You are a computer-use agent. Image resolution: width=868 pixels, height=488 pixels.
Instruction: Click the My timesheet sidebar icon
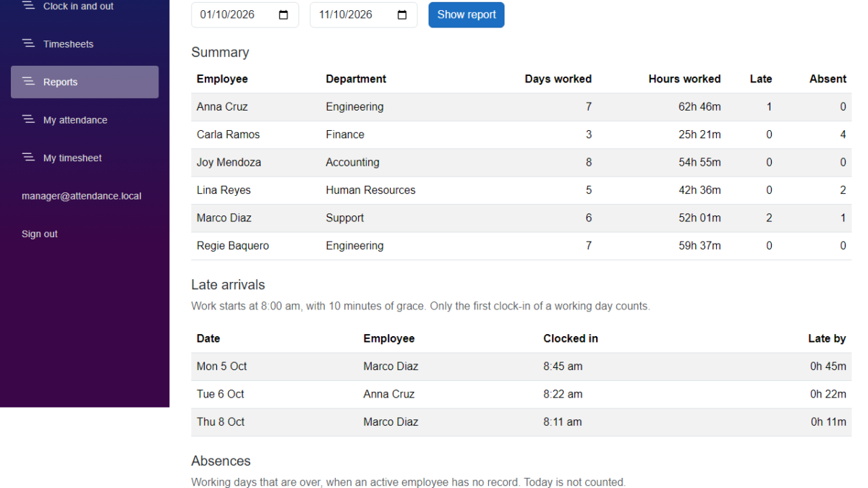pos(28,158)
